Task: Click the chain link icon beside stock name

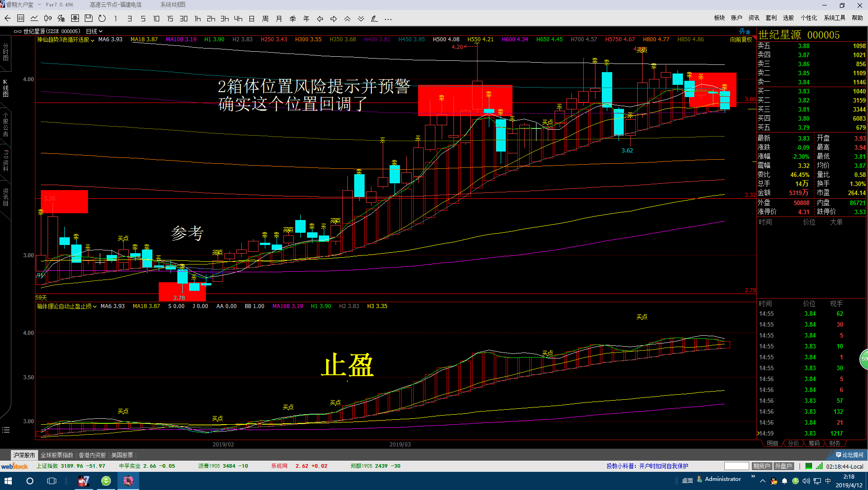Action: (18, 31)
